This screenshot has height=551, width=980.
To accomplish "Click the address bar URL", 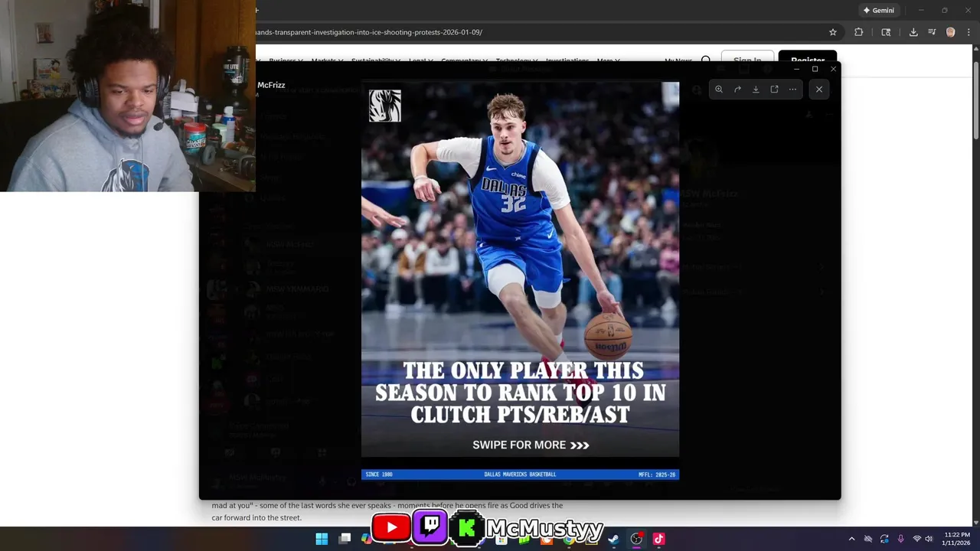I will coord(369,32).
